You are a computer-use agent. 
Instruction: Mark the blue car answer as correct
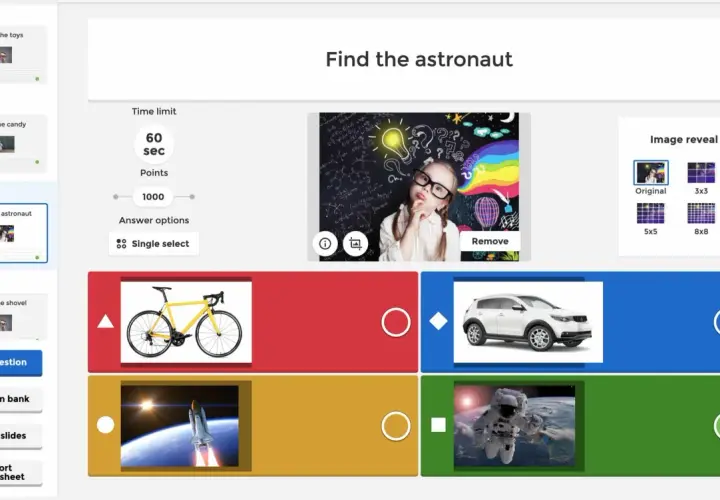coord(717,322)
